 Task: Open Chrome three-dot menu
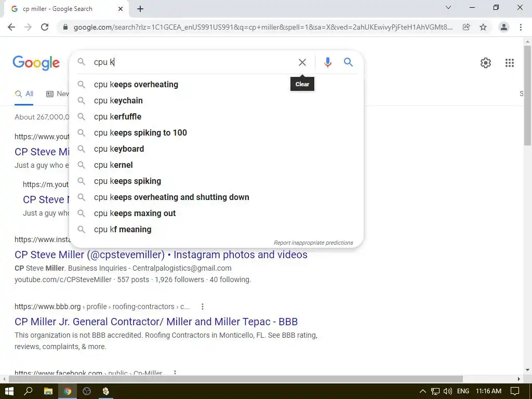click(x=521, y=27)
